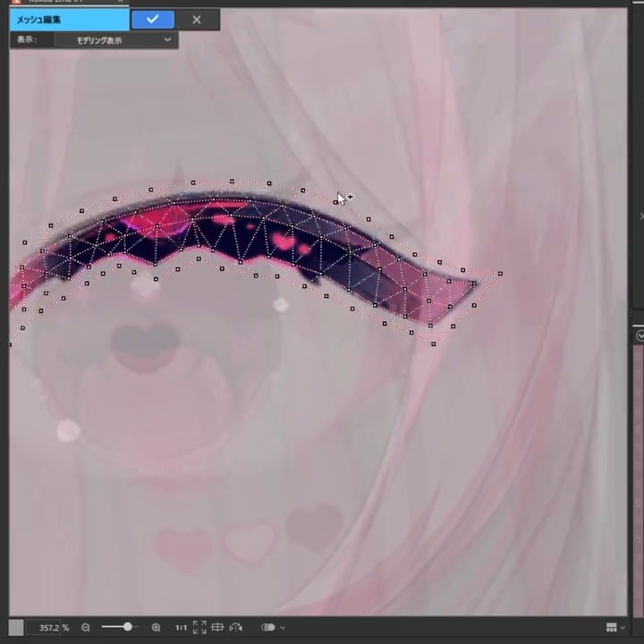This screenshot has width=644, height=644.
Task: Cancel mesh editing with the X button
Action: tap(197, 20)
